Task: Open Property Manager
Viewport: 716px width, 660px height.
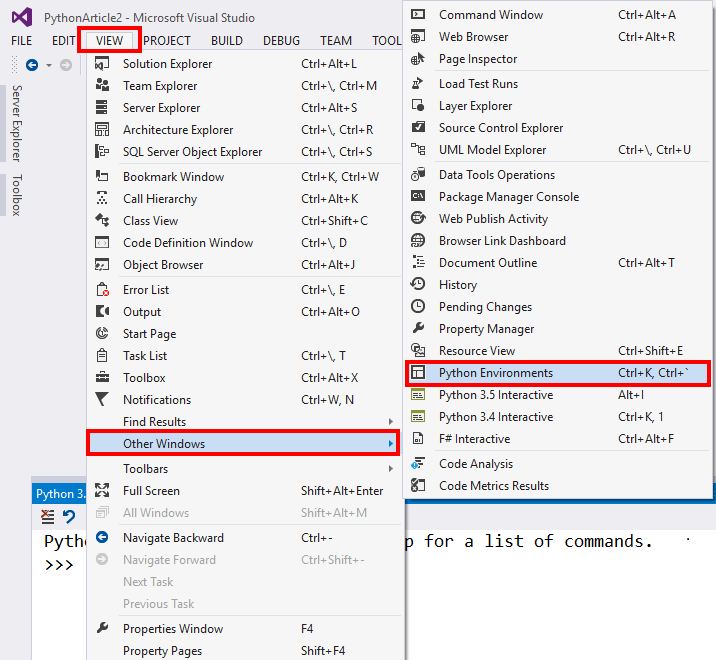Action: point(557,328)
